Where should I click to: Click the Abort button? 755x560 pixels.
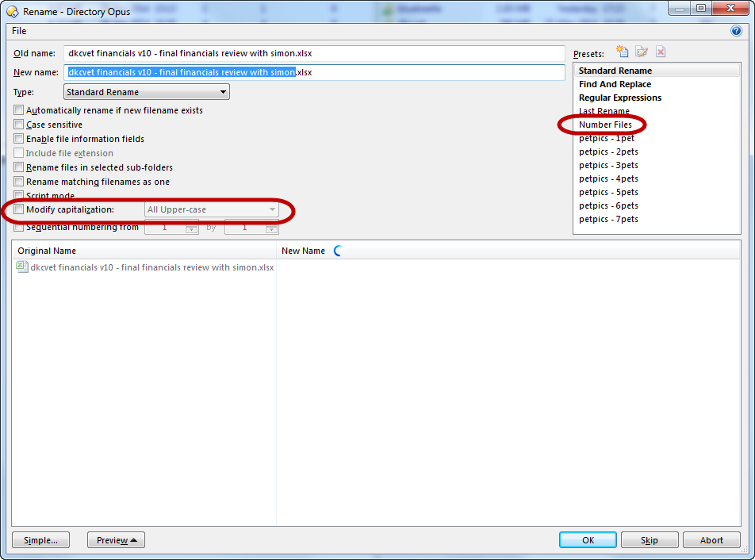tap(711, 540)
